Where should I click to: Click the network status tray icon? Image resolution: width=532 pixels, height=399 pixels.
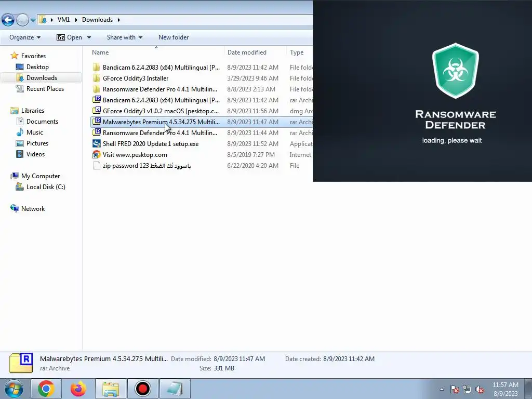467,389
